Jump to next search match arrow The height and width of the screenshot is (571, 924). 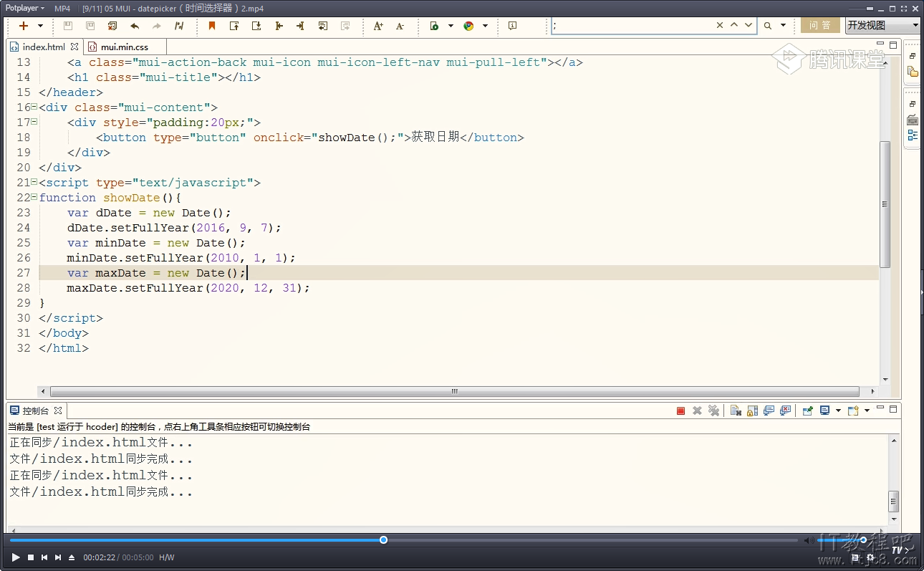click(x=749, y=25)
